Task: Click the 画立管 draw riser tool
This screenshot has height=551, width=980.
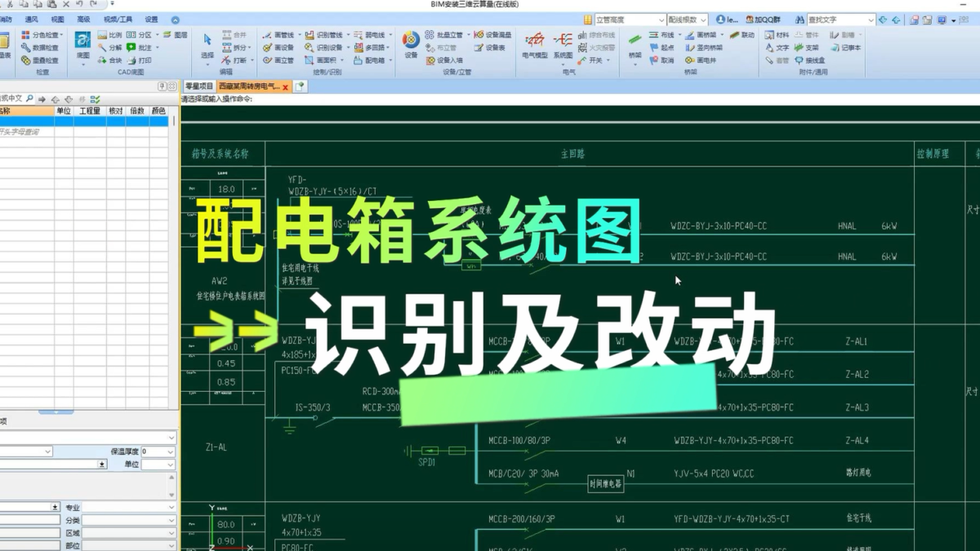Action: click(278, 60)
